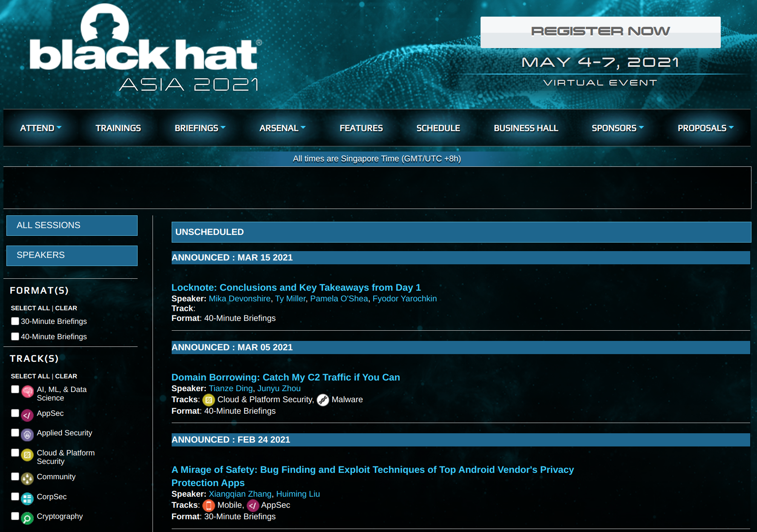This screenshot has height=532, width=757.
Task: View speaker Pamela O'Shea's profile
Action: click(x=339, y=299)
